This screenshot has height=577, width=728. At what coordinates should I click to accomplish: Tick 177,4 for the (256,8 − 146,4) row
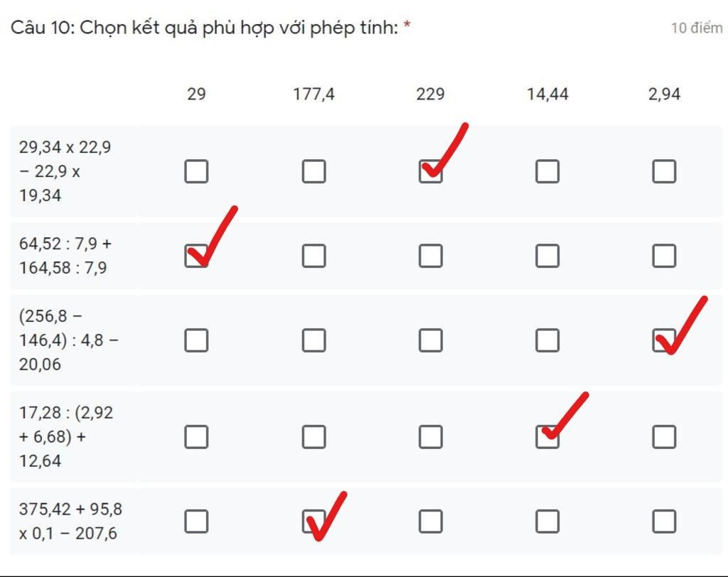point(314,340)
